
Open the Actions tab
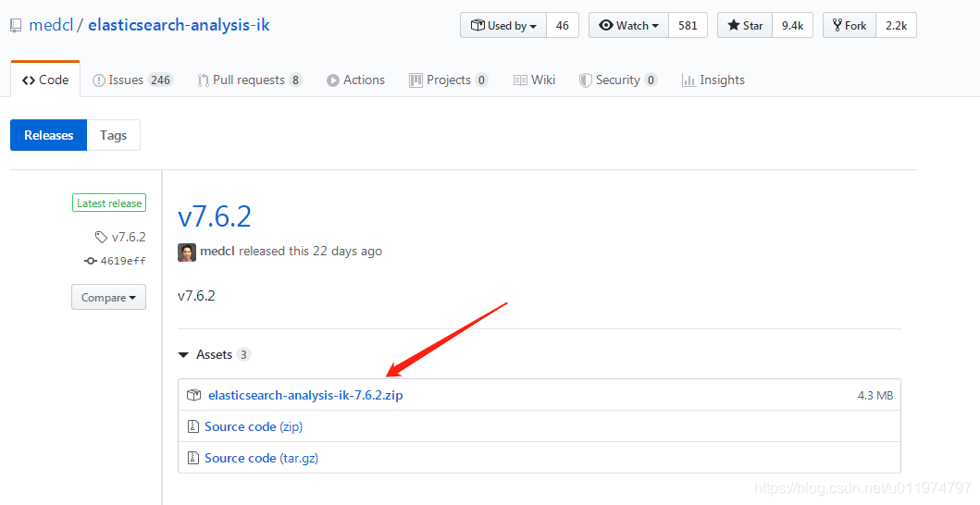pyautogui.click(x=355, y=80)
